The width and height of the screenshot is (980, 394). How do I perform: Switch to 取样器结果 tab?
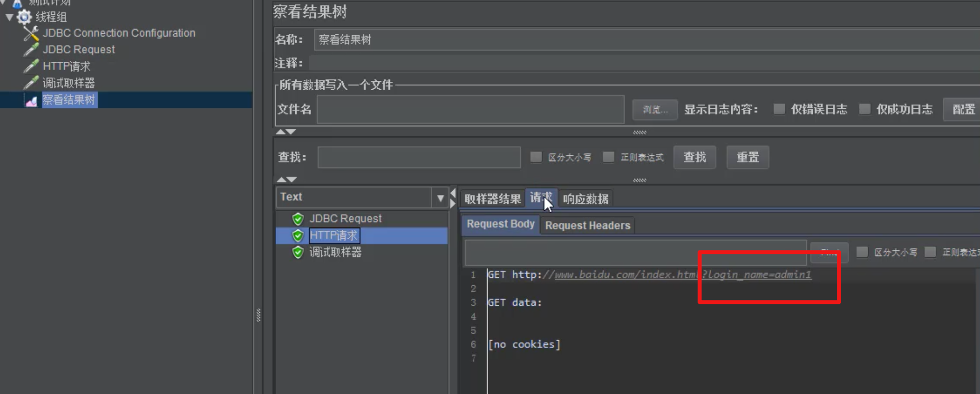[x=492, y=199]
